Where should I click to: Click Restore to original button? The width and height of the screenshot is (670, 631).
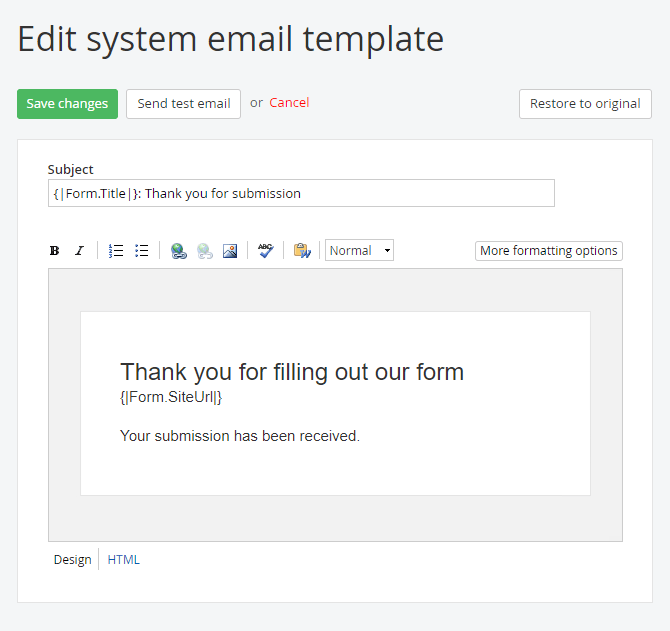(x=585, y=104)
